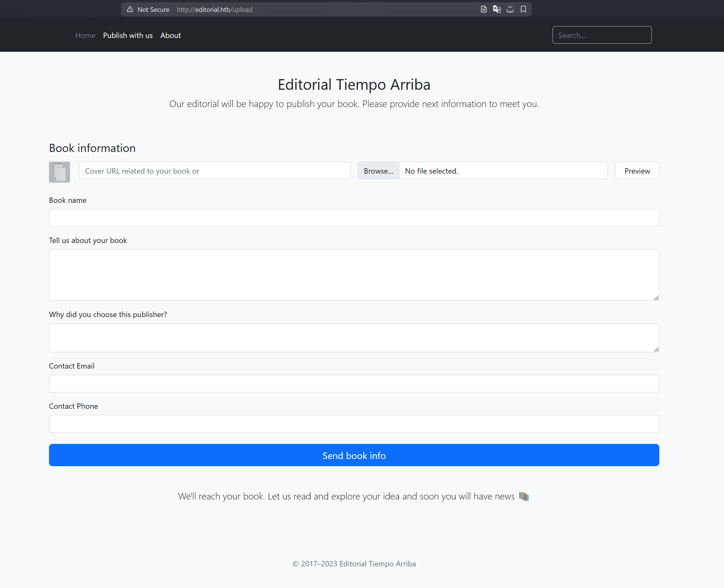Click the Tell us about your book textarea
The image size is (724, 588).
pos(354,275)
